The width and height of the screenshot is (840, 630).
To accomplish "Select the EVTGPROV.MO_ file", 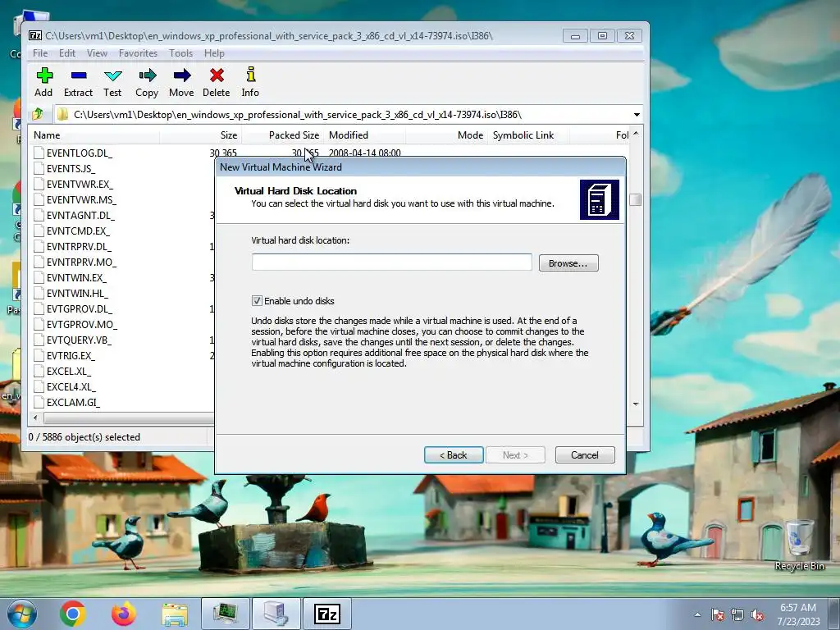I will click(81, 323).
